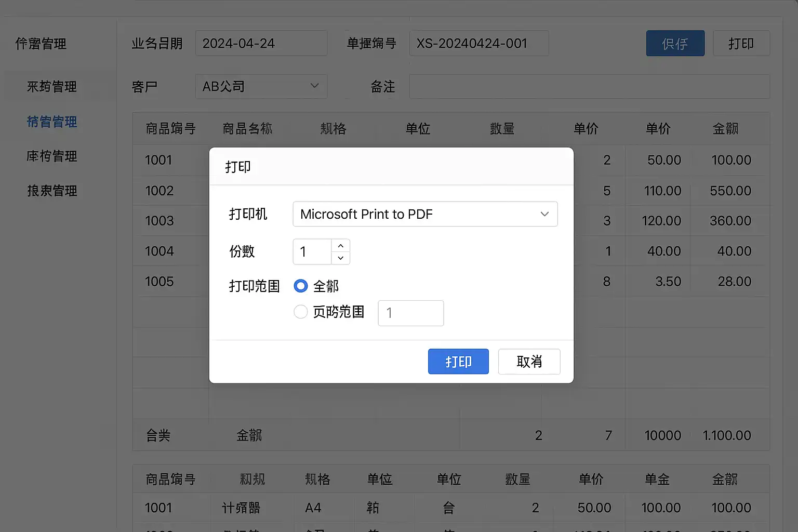Select the 全部 print range radio button
The image size is (798, 532).
tap(301, 286)
